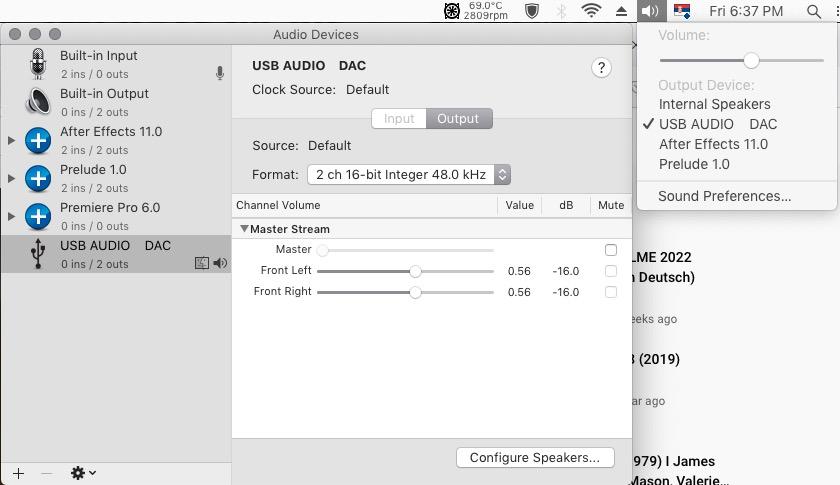
Task: Click the Front Right dB value -16.0
Action: (566, 292)
